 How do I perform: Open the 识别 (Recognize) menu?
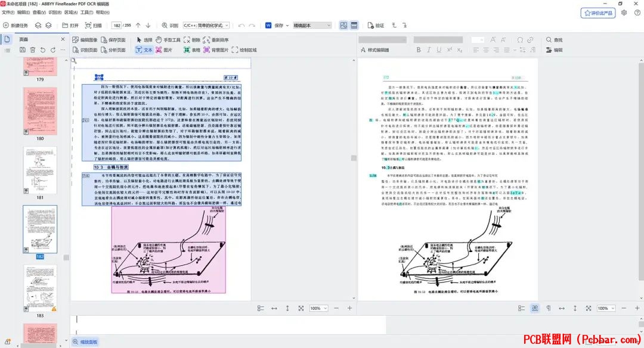55,13
